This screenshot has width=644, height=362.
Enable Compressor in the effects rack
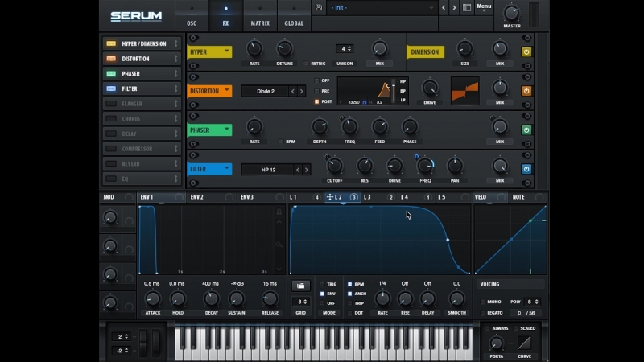111,149
